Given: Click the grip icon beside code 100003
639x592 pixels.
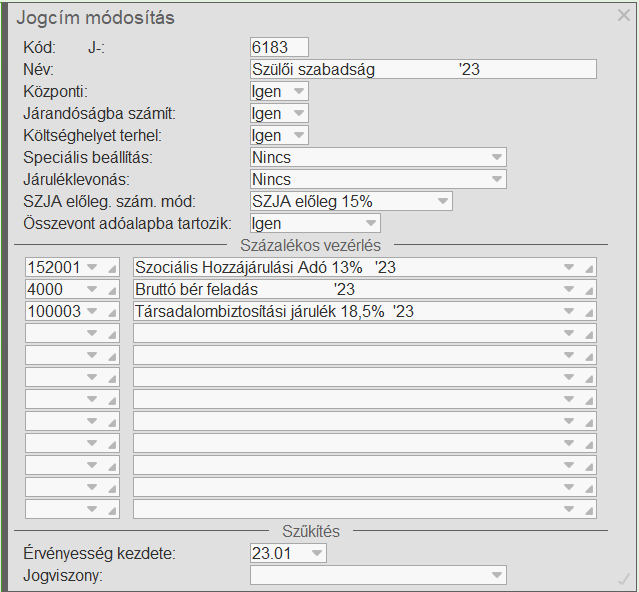Looking at the screenshot, I should pos(111,312).
